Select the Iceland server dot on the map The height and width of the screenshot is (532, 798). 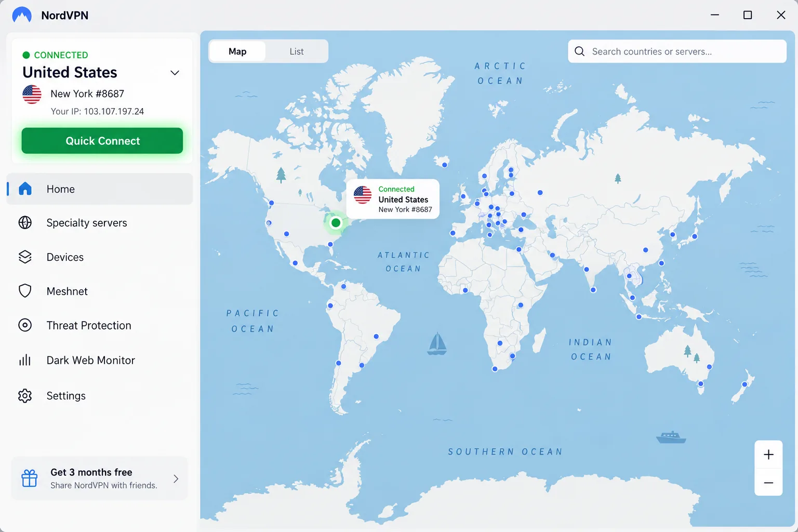[445, 165]
